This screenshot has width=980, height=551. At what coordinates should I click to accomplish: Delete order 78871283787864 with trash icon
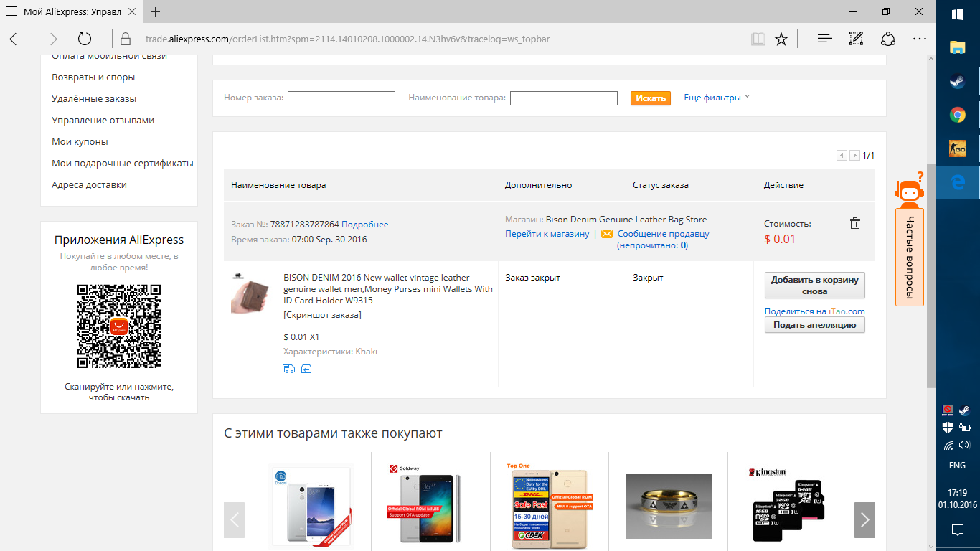[x=855, y=223]
